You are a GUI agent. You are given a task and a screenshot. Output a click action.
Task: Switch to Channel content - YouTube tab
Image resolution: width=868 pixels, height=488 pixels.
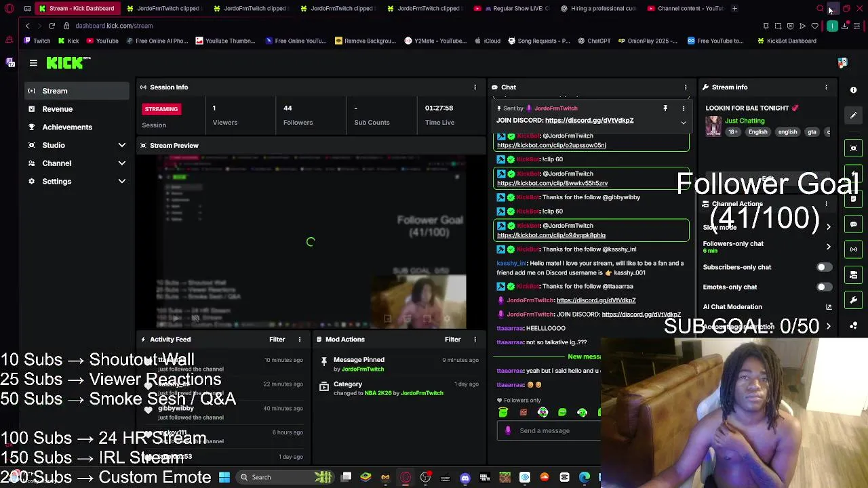[x=685, y=8]
